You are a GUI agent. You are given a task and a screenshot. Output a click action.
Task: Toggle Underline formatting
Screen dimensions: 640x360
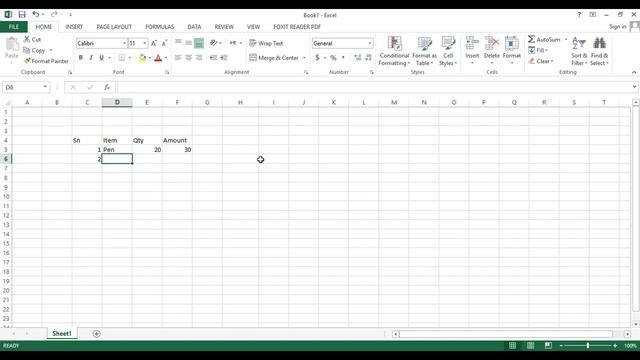click(x=102, y=58)
